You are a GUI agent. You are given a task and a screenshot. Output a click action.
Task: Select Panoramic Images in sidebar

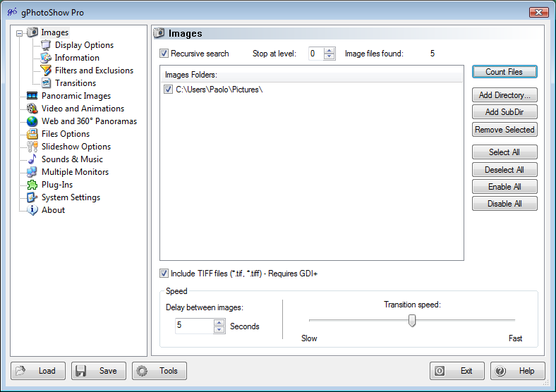(76, 96)
